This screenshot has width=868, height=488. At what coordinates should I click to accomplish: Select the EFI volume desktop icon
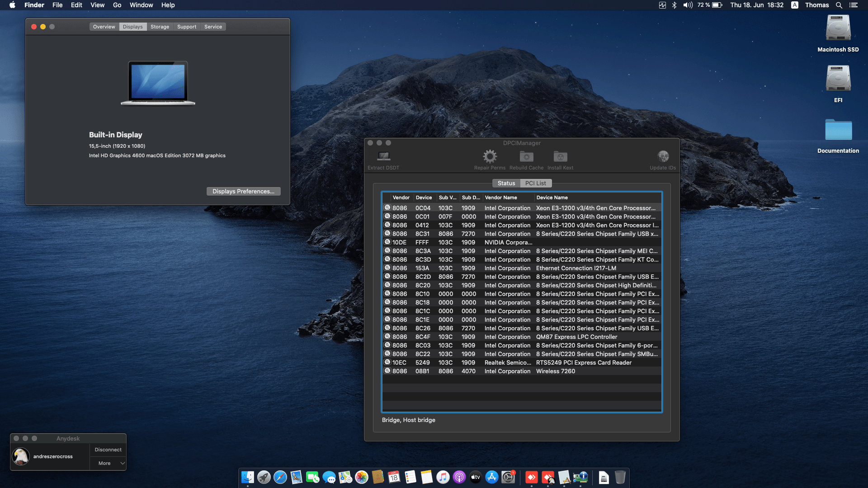click(x=838, y=84)
